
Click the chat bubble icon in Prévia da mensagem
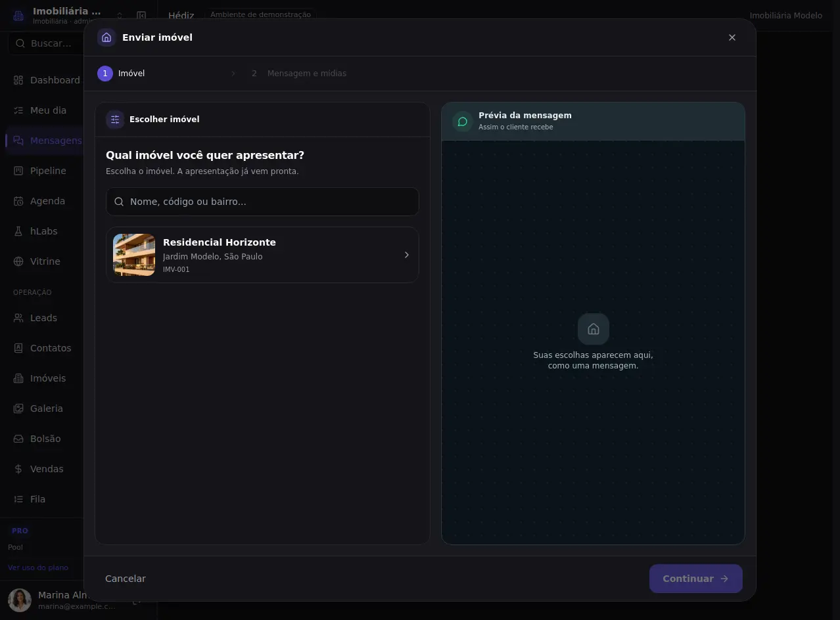[463, 122]
